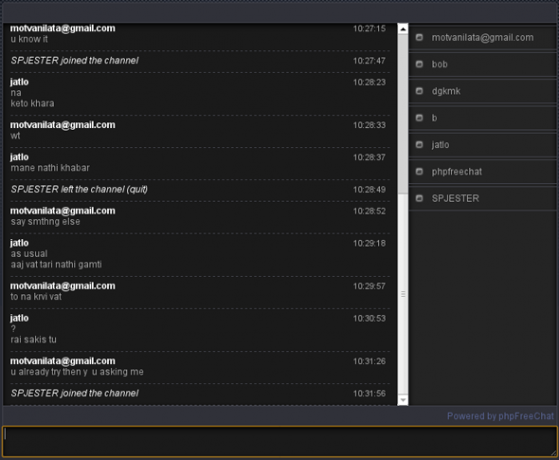Focus the chat message input box
559x460 pixels.
(x=280, y=441)
